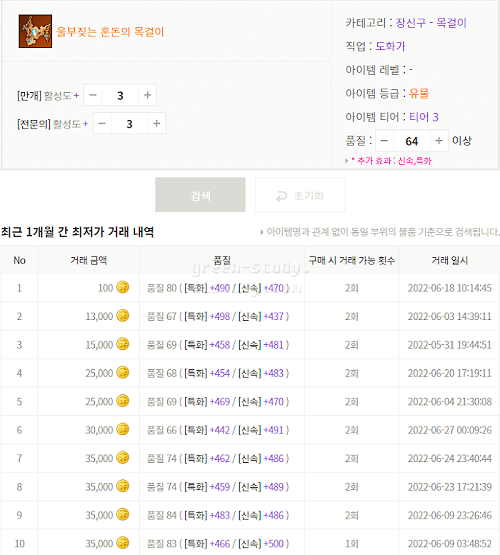
Task: Select the 유물 item grade value
Action: 419,93
